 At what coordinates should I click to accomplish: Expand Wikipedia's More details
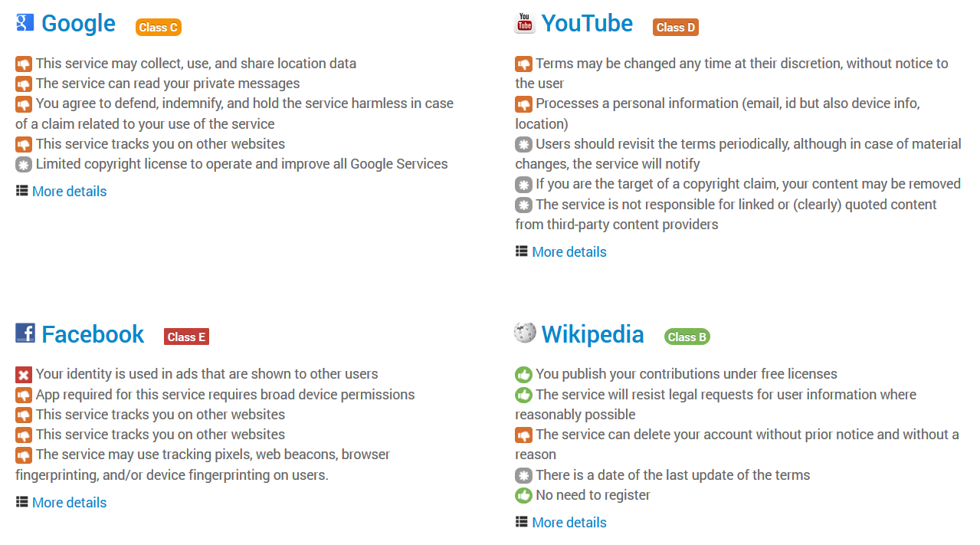tap(569, 523)
